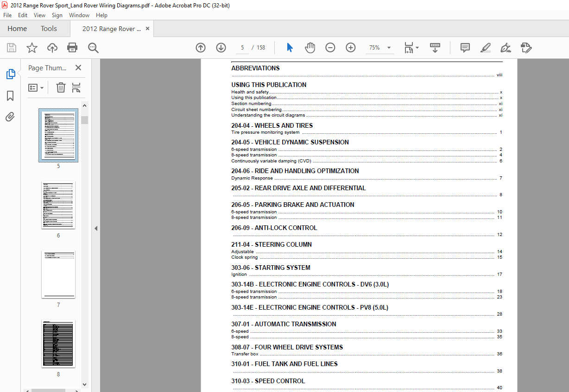Viewport: 569px width, 392px height.
Task: Click the Clock spring entry
Action: coord(245,257)
